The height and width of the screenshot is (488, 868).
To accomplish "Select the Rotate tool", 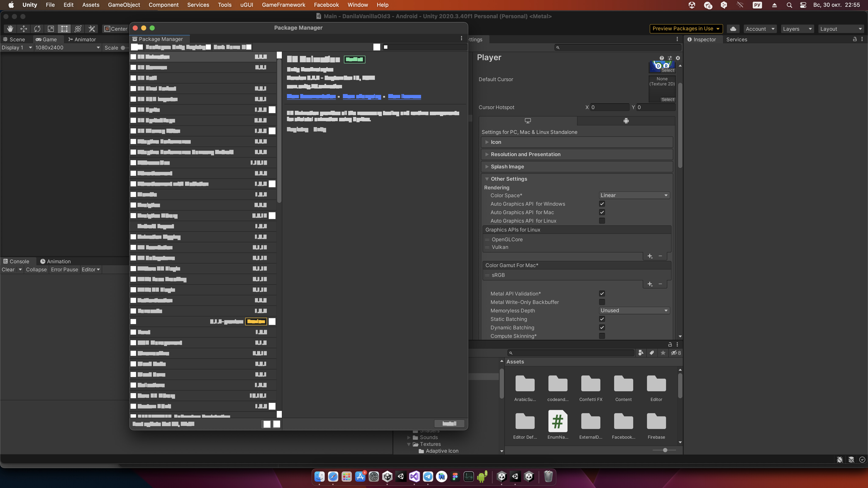I will click(x=37, y=29).
